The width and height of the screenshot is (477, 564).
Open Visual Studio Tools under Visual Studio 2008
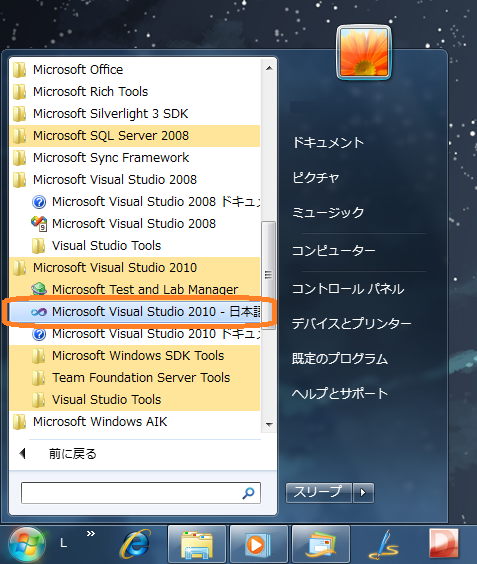tap(135, 246)
